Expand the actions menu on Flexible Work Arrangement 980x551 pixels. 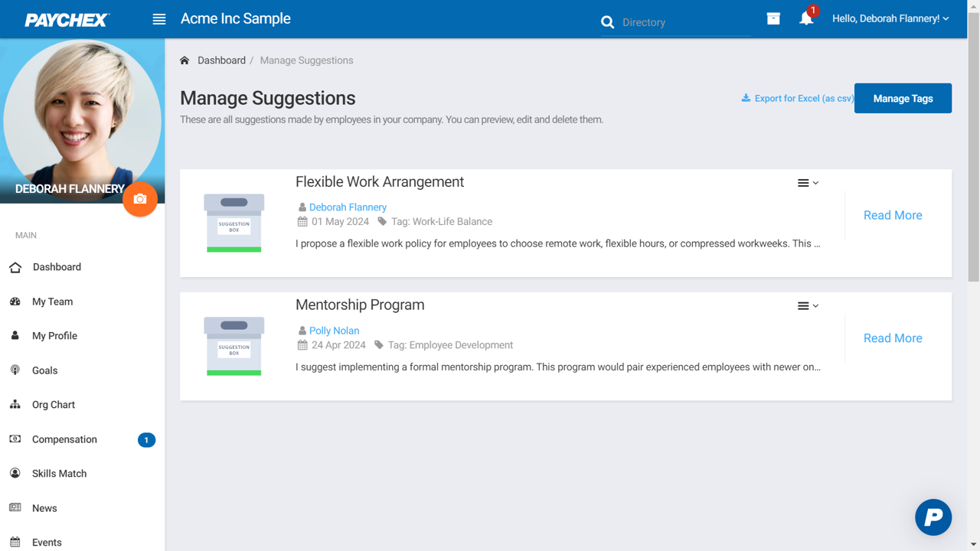[x=808, y=183]
